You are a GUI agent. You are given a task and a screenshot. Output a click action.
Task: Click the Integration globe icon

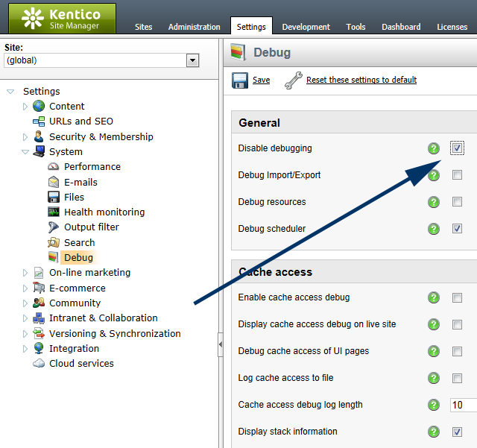39,348
